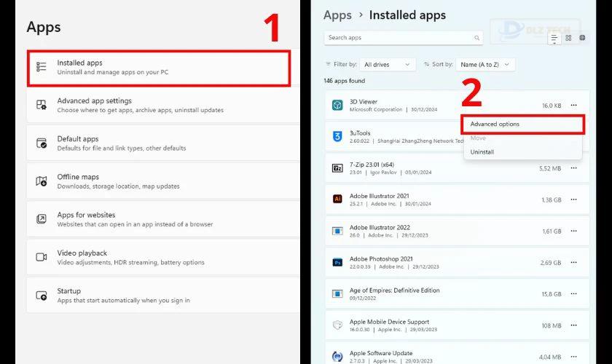
Task: Click the 3uTools app name
Action: click(360, 133)
